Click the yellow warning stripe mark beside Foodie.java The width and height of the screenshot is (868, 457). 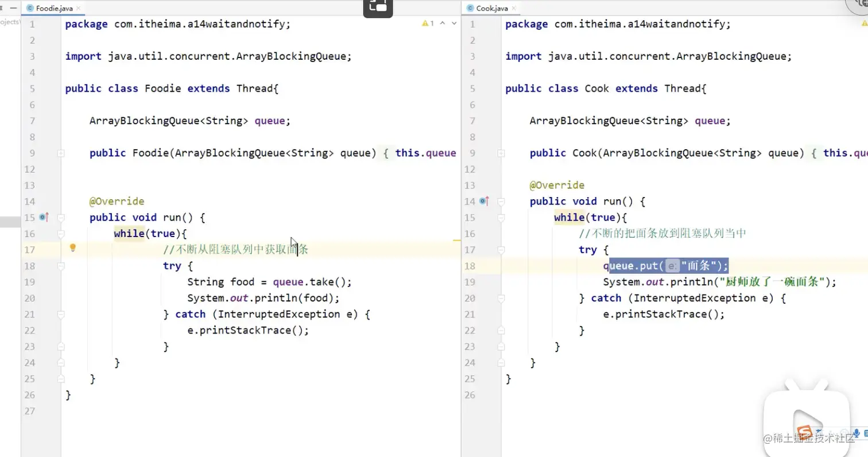[x=457, y=239]
